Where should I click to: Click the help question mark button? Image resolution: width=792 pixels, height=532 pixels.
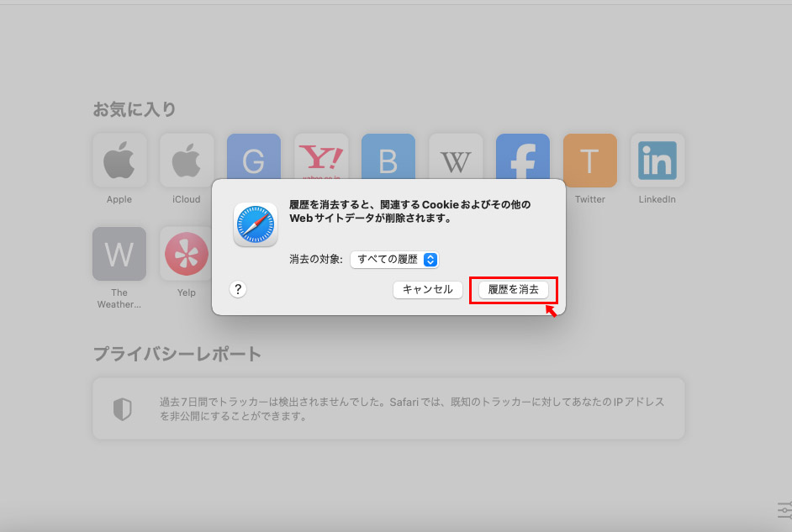[238, 289]
